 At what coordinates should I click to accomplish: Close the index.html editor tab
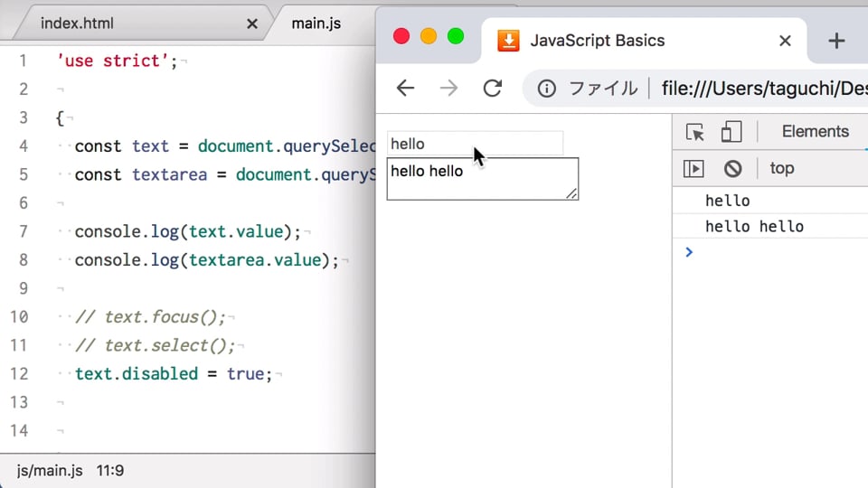[252, 23]
